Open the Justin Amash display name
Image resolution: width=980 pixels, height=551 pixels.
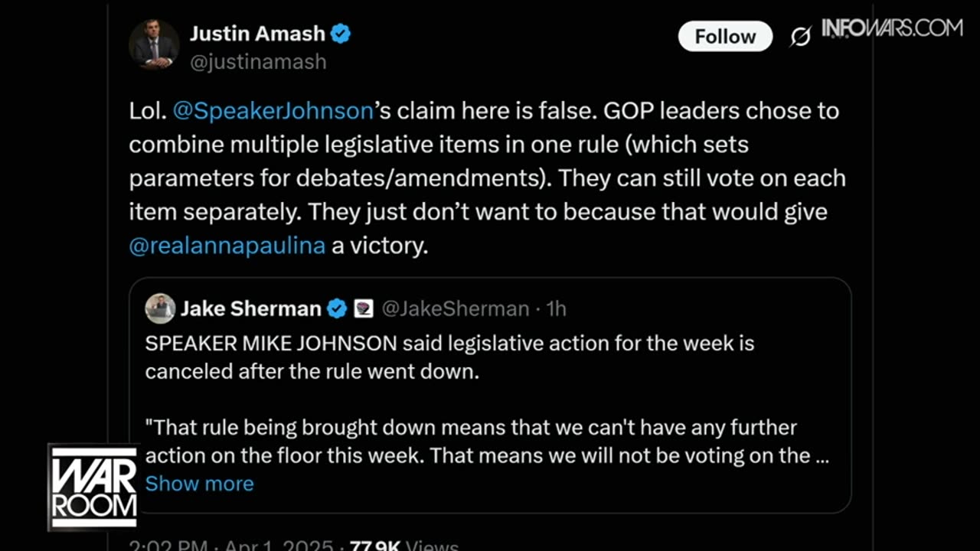click(x=258, y=34)
